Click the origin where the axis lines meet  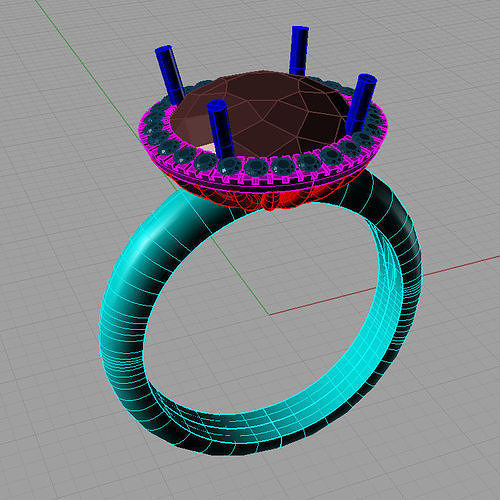pyautogui.click(x=269, y=314)
